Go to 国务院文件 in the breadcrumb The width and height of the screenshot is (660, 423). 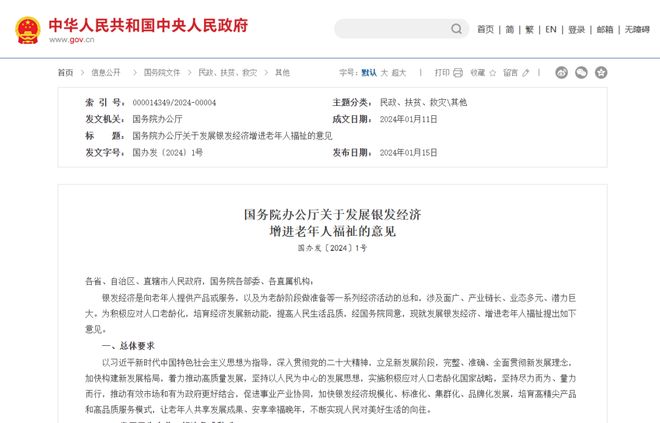[162, 73]
